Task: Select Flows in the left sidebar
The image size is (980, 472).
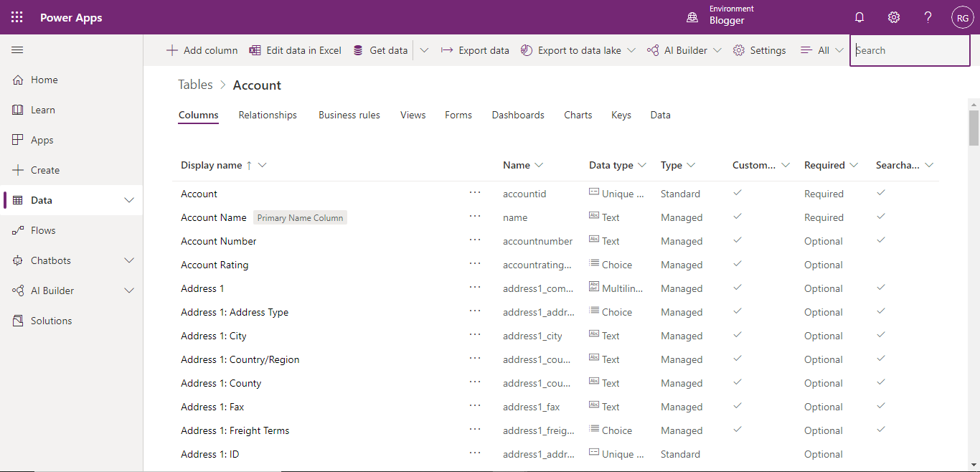Action: (x=44, y=230)
